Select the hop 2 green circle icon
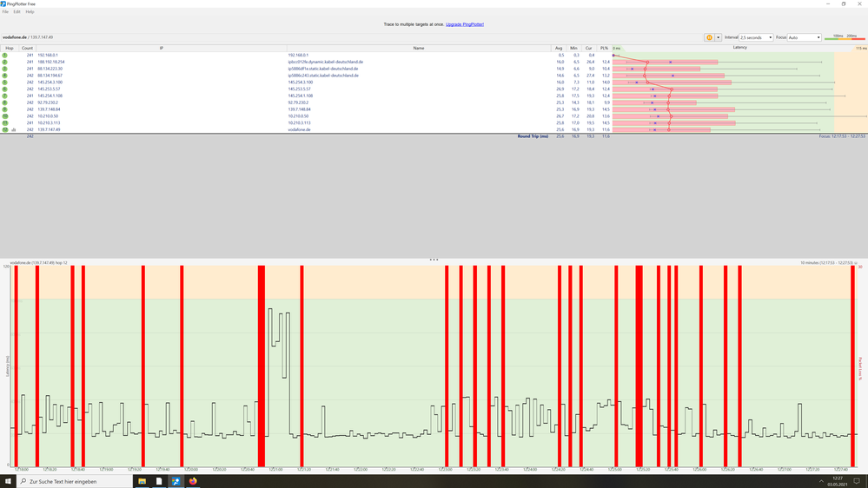868x488 pixels. tap(5, 62)
